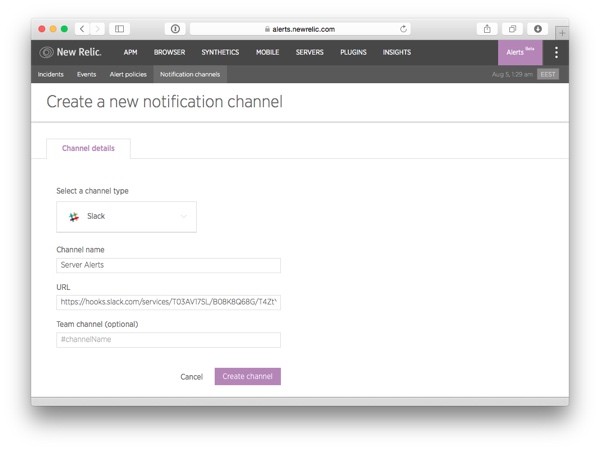Image resolution: width=600 pixels, height=451 pixels.
Task: Click the Aug 5 timestamp text
Action: [x=512, y=74]
